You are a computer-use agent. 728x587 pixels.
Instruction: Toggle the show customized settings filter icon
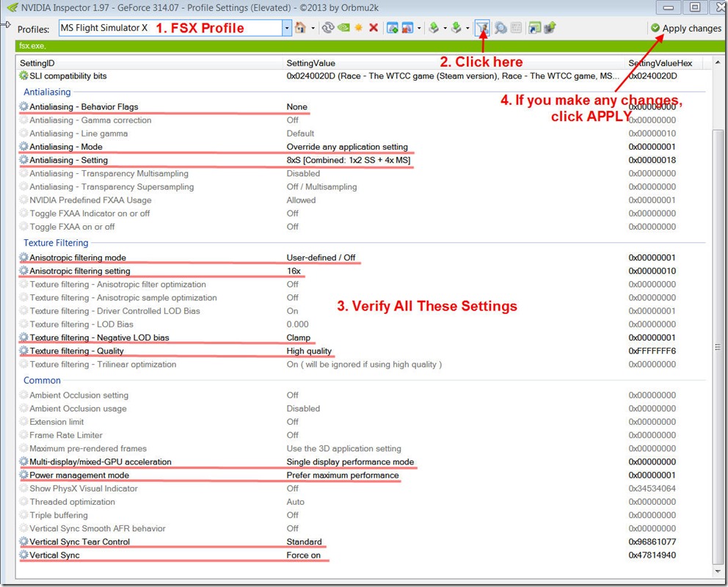pos(483,28)
